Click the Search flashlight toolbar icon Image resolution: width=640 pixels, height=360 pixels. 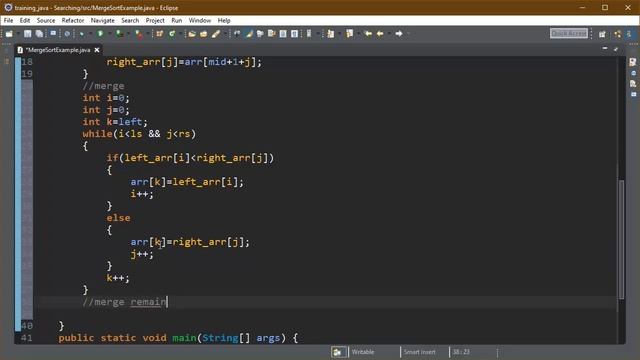point(216,34)
